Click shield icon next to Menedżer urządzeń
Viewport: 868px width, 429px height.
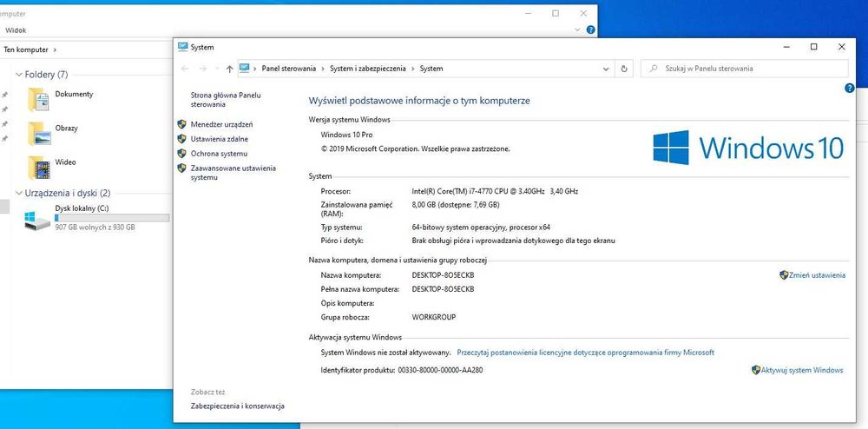coord(181,124)
